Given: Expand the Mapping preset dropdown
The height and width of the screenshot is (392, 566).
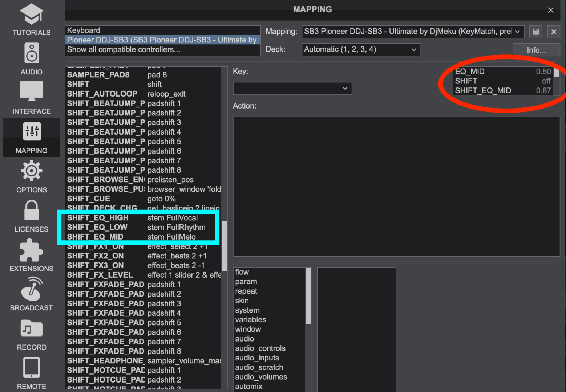Looking at the screenshot, I should pos(412,32).
